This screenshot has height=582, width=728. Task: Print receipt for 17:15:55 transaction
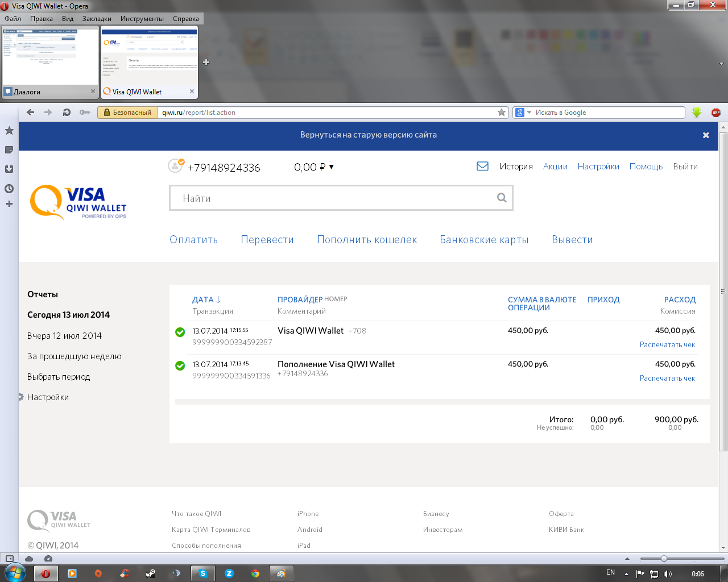[x=667, y=345]
